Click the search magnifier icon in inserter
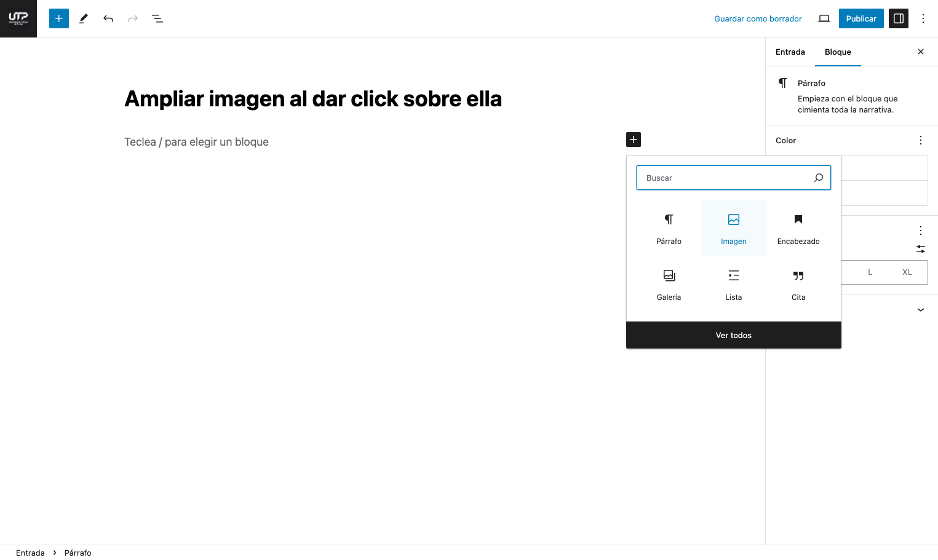 (x=819, y=178)
